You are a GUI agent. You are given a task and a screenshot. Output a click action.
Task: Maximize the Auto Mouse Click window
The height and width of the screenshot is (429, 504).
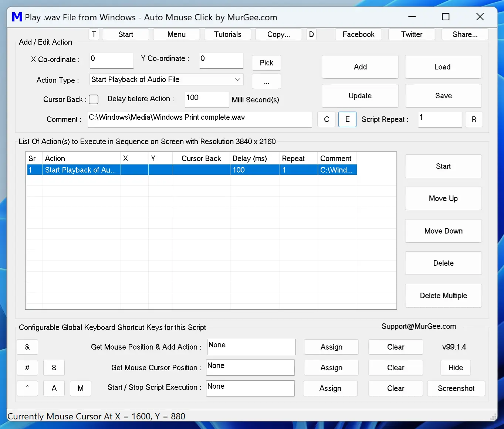pos(446,17)
